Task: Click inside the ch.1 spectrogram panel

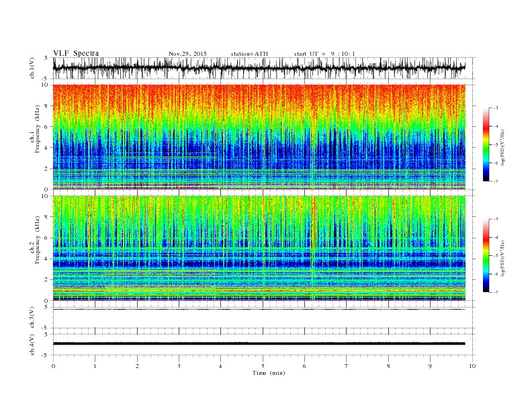Action: (x=259, y=137)
